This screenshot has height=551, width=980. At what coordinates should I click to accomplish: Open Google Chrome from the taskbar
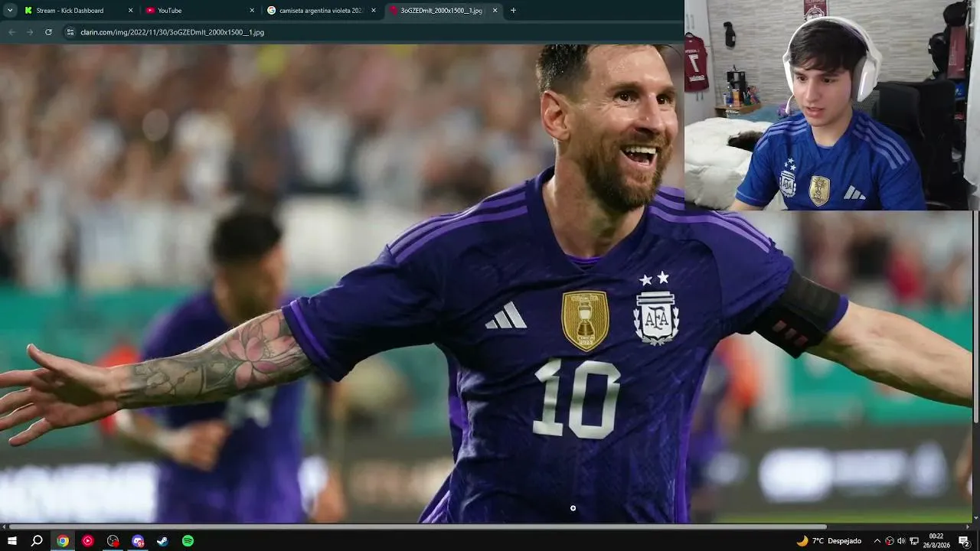click(x=63, y=541)
